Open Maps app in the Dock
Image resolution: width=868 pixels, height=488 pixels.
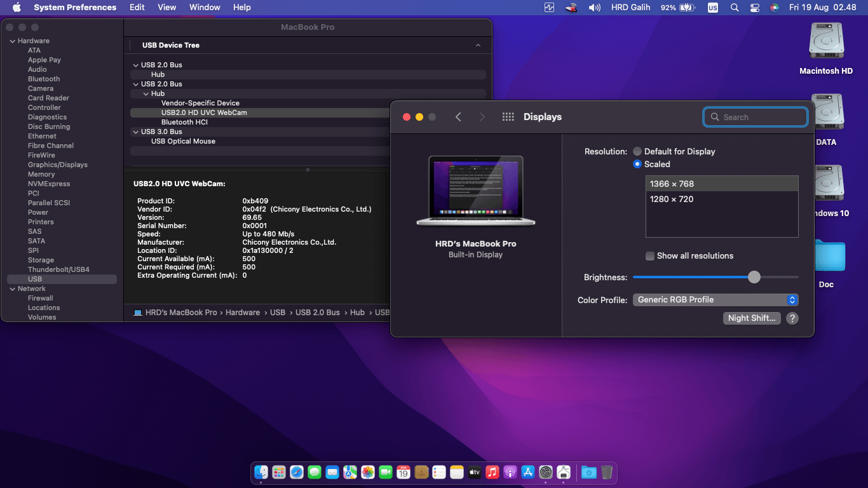click(350, 472)
